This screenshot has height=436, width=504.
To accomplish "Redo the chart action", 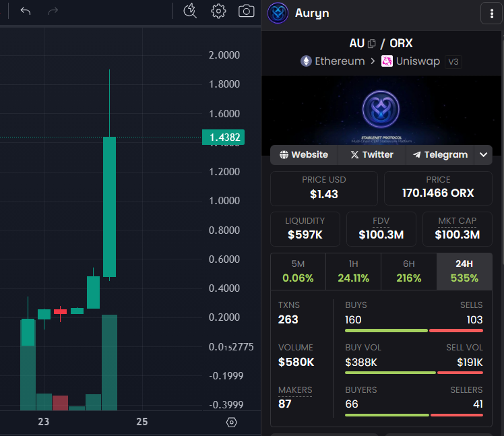I will pos(53,11).
